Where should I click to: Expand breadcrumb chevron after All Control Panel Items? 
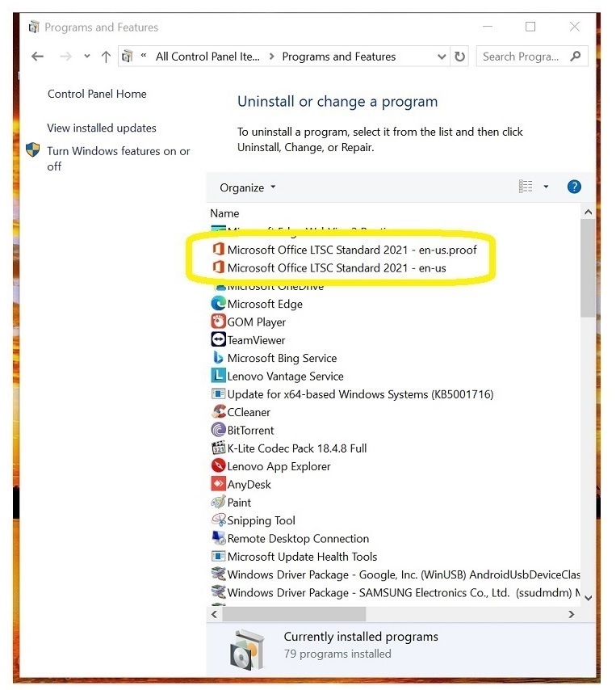(x=272, y=57)
